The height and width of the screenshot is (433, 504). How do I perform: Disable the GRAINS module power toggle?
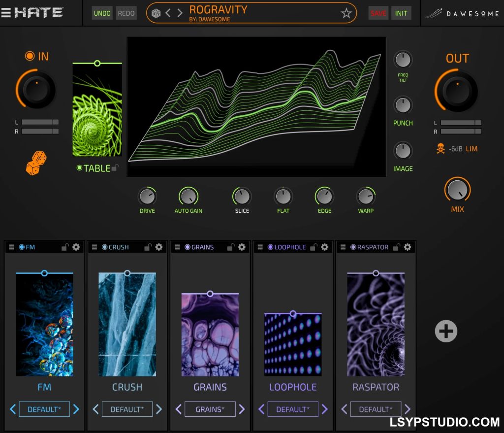coord(188,247)
